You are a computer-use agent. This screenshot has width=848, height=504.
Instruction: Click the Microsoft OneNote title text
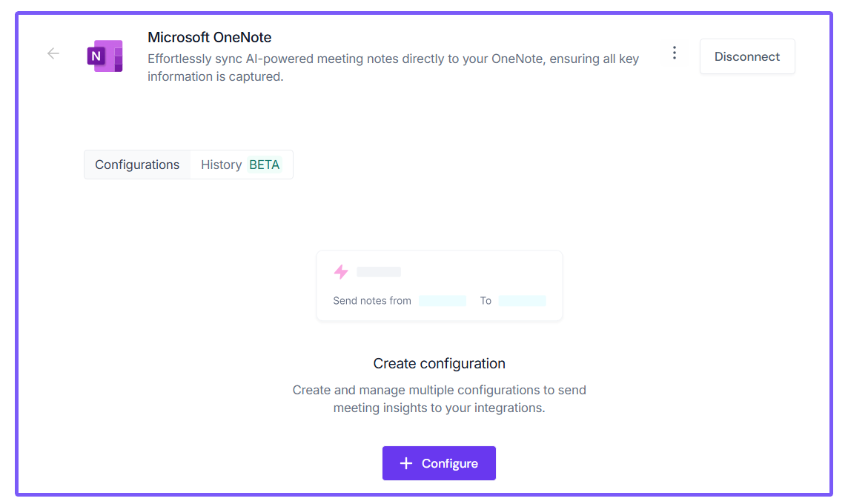tap(210, 37)
